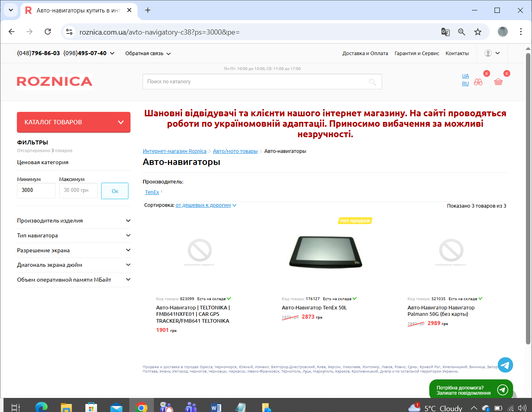Open the browser zoom magnifier icon
Viewport: 532px width, 412px height.
tap(462, 32)
